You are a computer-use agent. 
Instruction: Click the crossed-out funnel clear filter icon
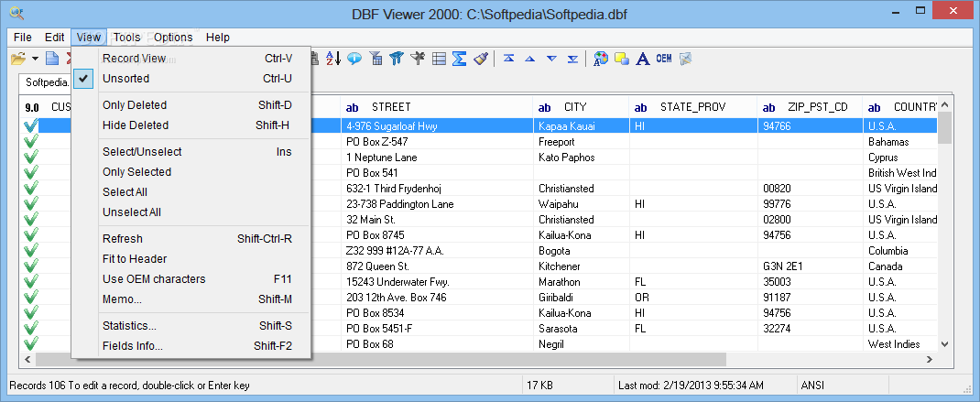coord(418,59)
